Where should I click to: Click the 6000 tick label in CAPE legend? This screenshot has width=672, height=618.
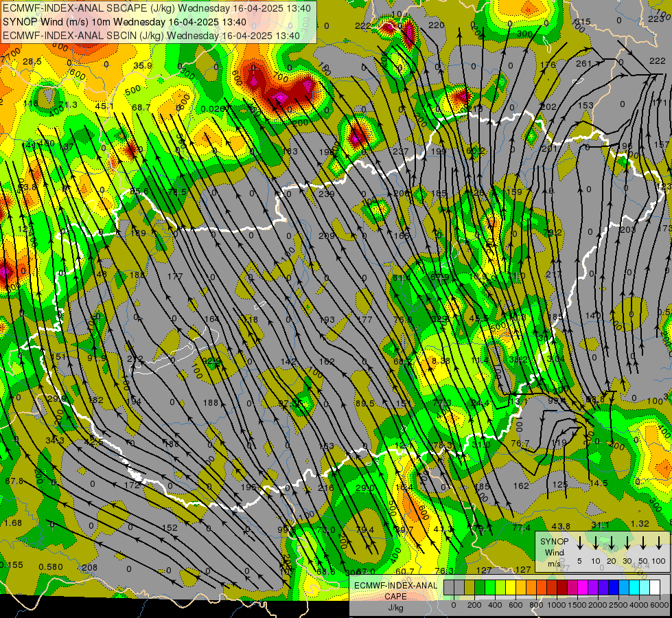pos(660,605)
